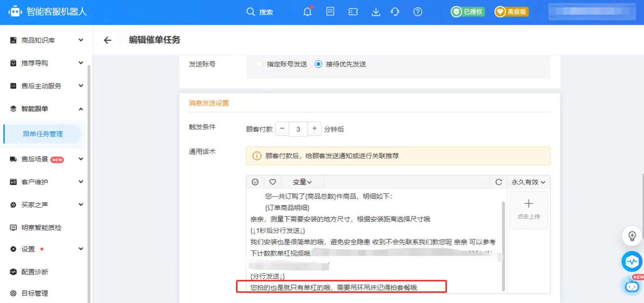Click the refresh icon in the editor toolbar
Image resolution: width=644 pixels, height=303 pixels.
(499, 182)
